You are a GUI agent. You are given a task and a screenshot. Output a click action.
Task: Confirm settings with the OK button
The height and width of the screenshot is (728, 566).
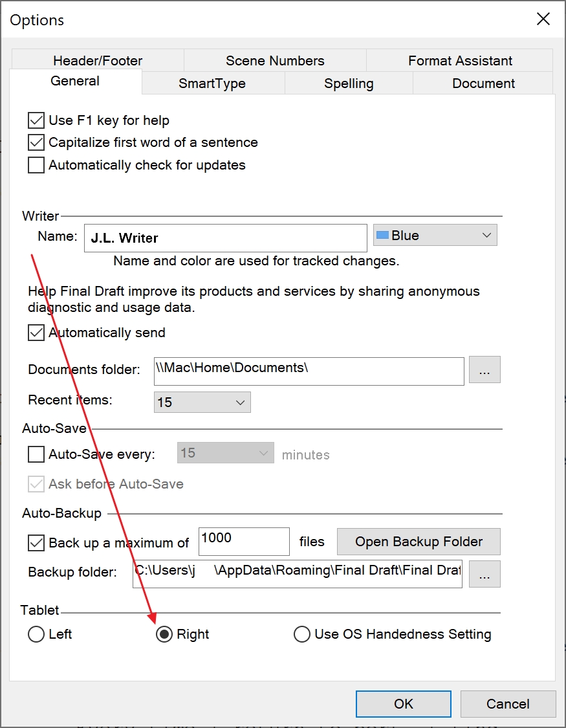point(404,704)
